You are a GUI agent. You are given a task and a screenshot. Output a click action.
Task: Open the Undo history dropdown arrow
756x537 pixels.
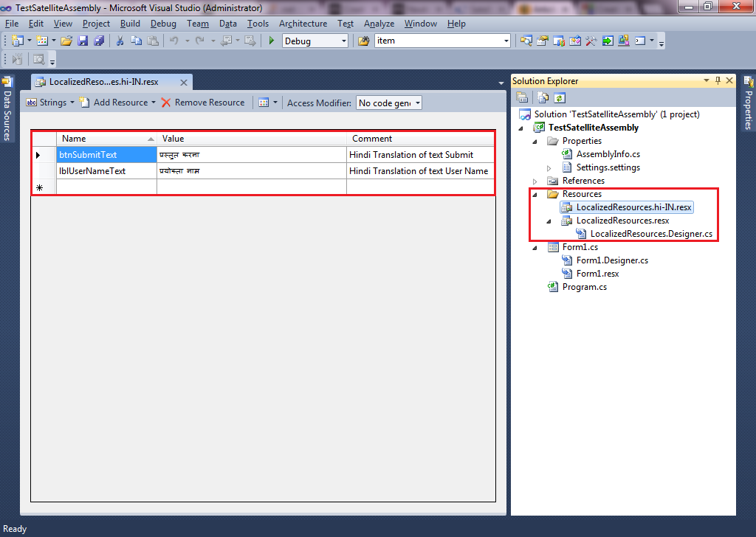(x=187, y=41)
